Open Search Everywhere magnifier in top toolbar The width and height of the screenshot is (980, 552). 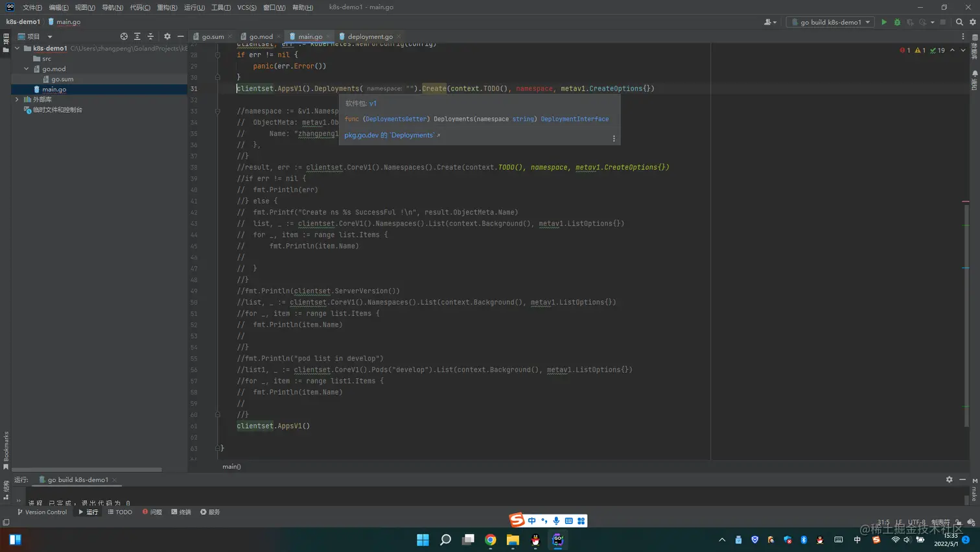tap(959, 22)
